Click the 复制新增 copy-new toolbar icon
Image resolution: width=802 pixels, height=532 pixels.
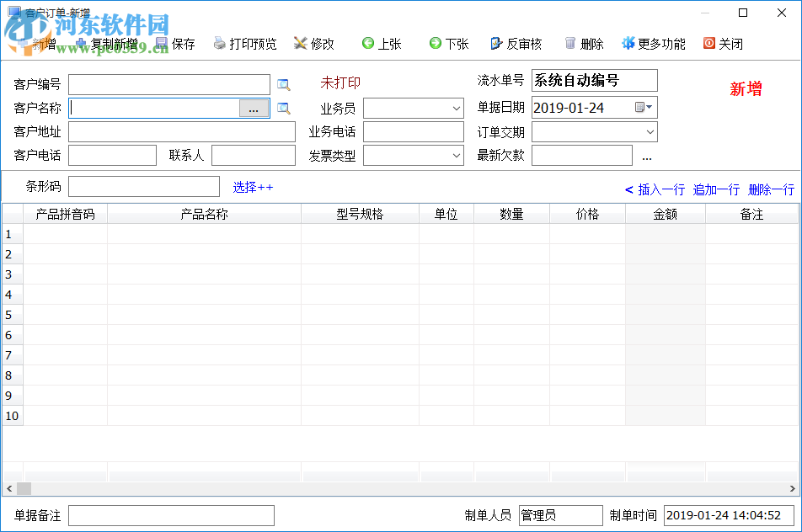[100, 43]
